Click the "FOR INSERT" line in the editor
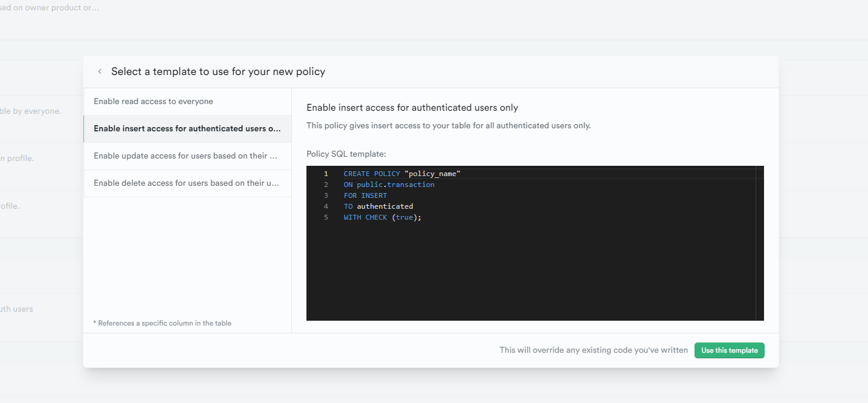The height and width of the screenshot is (403, 868). [x=365, y=195]
